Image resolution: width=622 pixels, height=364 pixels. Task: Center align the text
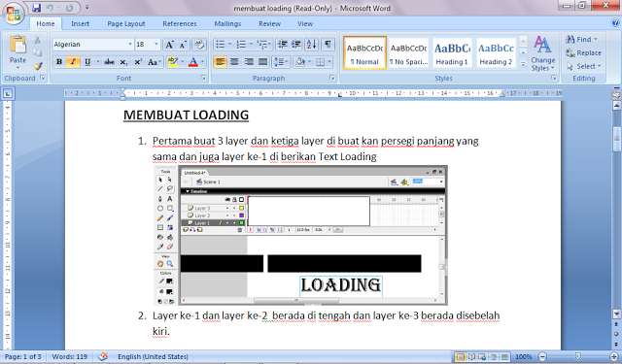tap(234, 62)
